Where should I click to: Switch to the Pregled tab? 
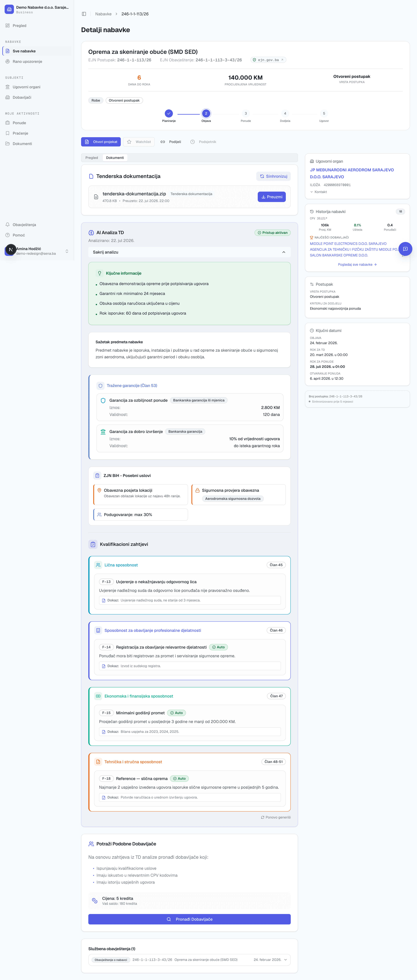click(x=92, y=158)
